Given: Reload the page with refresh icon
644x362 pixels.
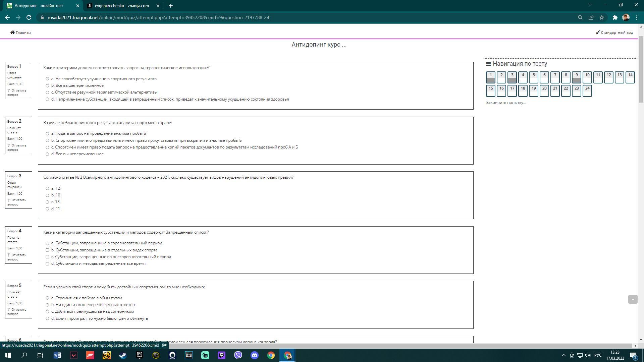Looking at the screenshot, I should 29,17.
